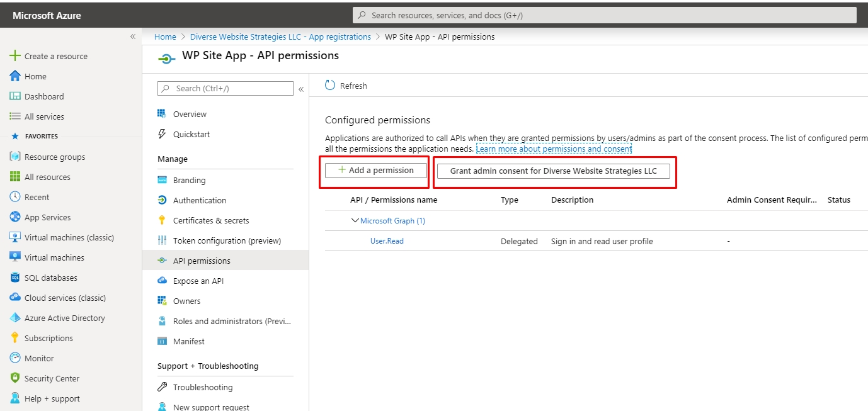This screenshot has height=411, width=868.
Task: Open Learn more about permissions and consent link
Action: (554, 149)
